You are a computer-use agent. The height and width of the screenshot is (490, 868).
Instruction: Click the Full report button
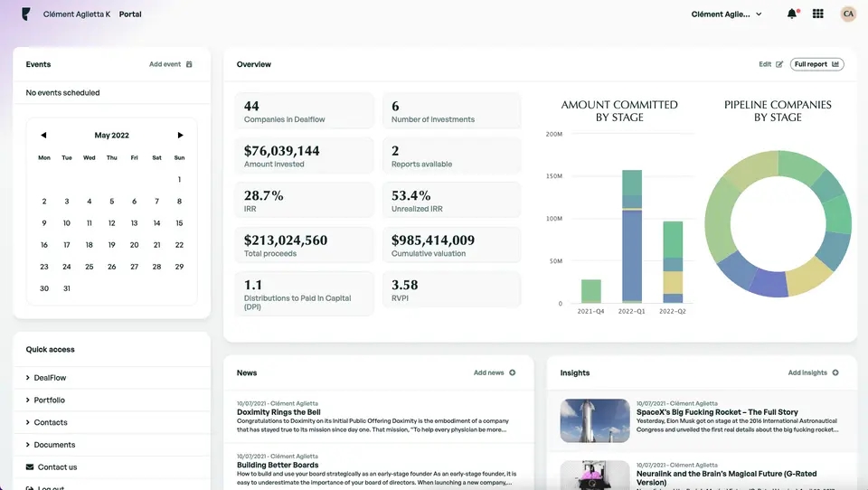pos(816,64)
